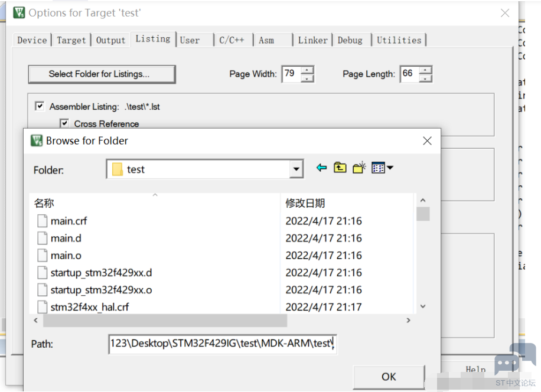Increase the Page Length value

(425, 70)
